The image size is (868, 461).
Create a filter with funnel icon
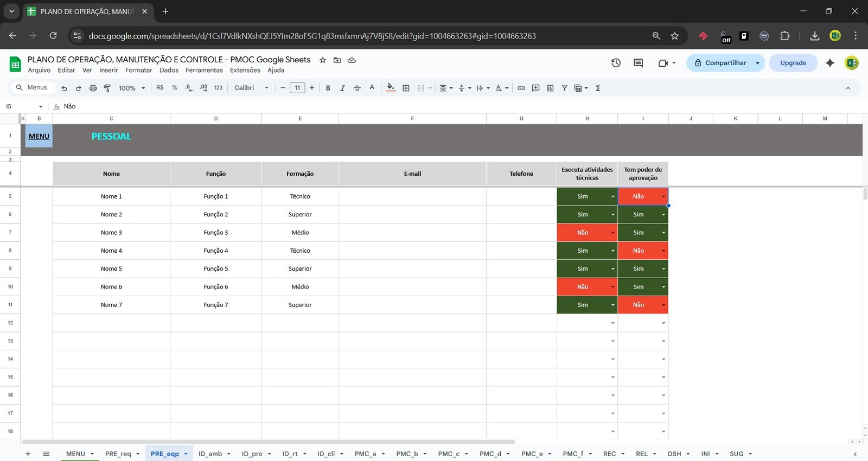[564, 88]
